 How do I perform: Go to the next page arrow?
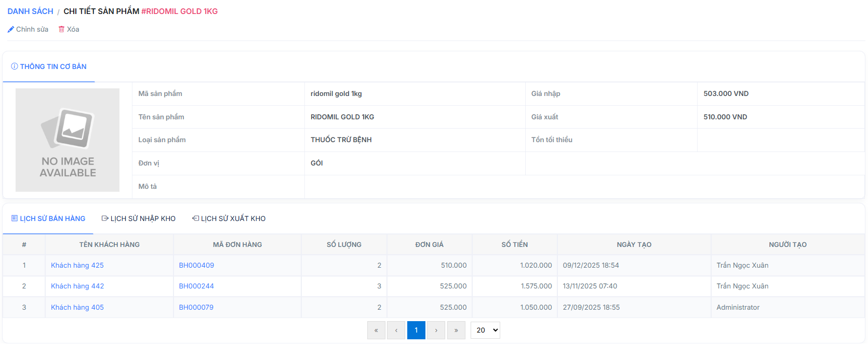pos(436,330)
